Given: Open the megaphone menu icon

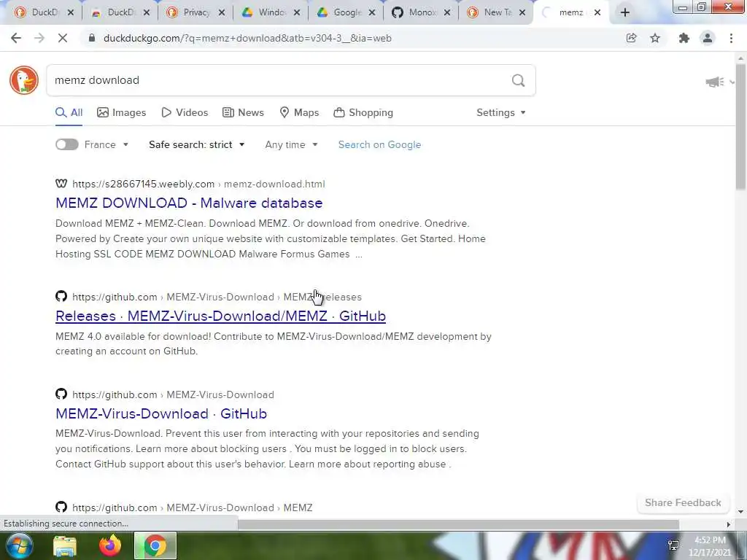Looking at the screenshot, I should coord(715,82).
